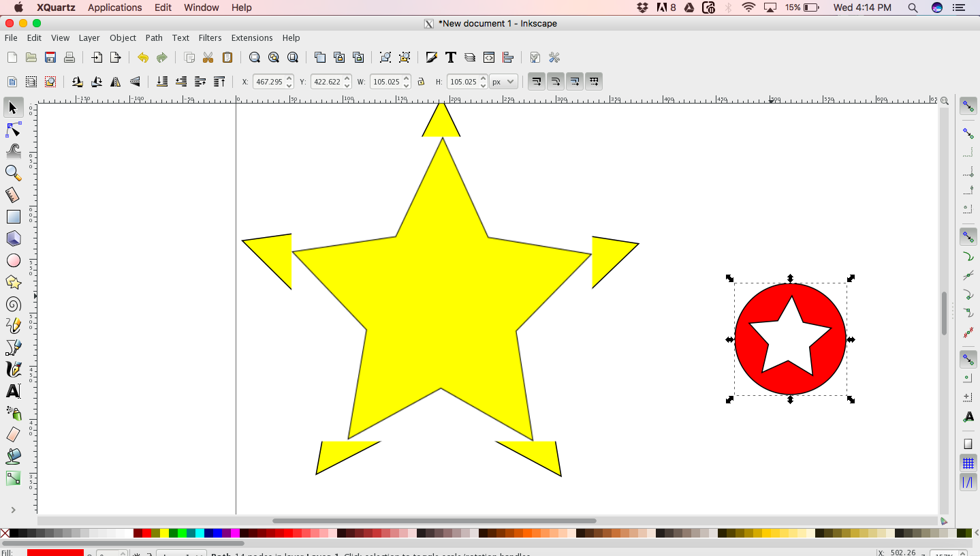Image resolution: width=980 pixels, height=556 pixels.
Task: Toggle scale stroke width with object
Action: click(x=537, y=82)
